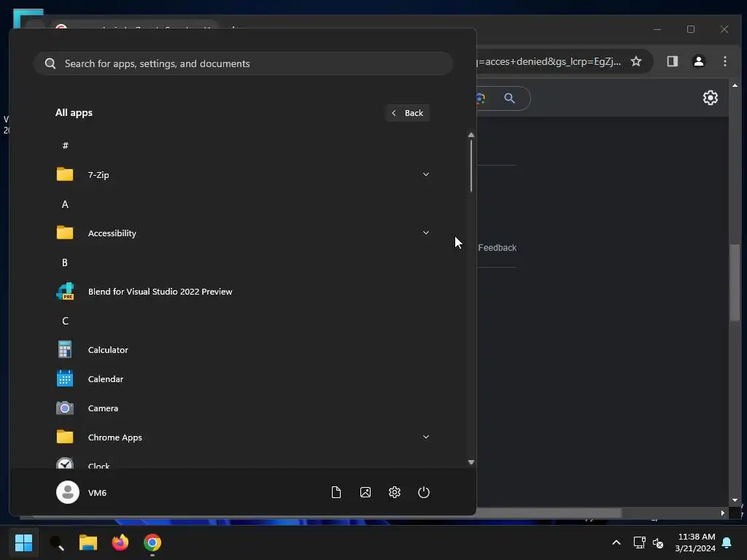
Task: Click All apps scrollbar up arrow
Action: click(x=471, y=135)
